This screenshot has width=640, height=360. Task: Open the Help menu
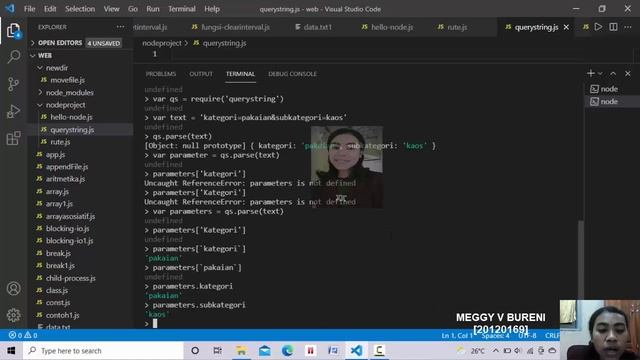click(212, 9)
